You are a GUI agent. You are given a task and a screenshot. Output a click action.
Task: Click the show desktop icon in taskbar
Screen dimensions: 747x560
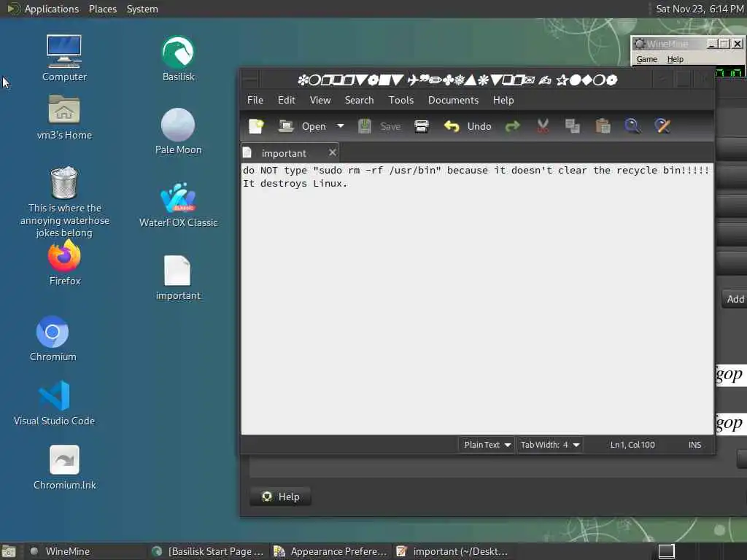(9, 551)
